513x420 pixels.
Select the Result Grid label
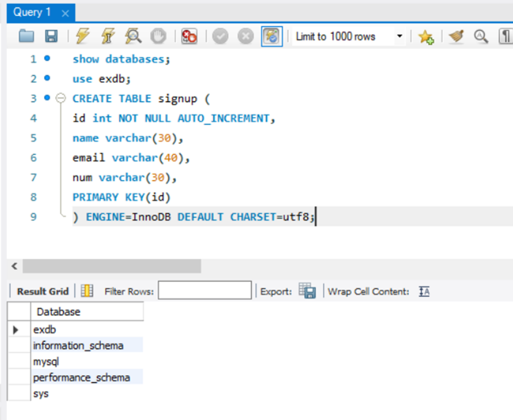43,291
